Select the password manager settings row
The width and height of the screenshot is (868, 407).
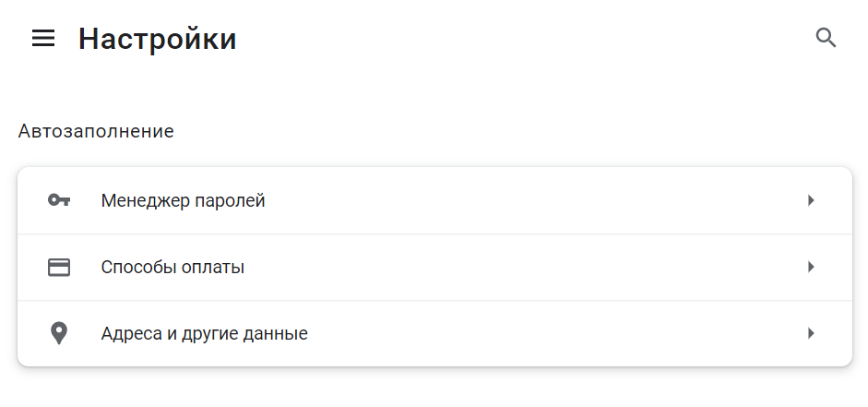pos(434,200)
